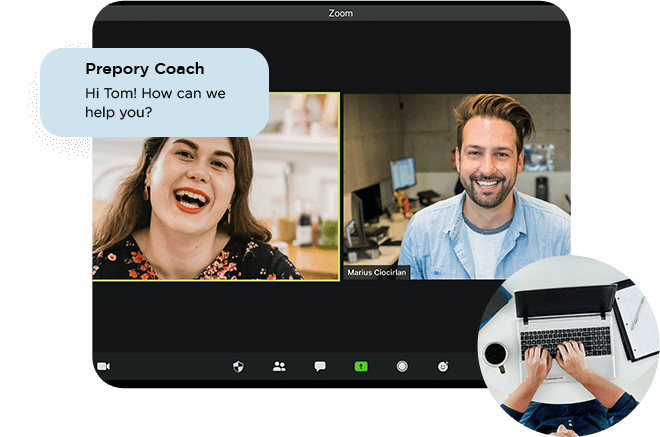Start recording with the Record icon
660x437 pixels.
click(402, 366)
